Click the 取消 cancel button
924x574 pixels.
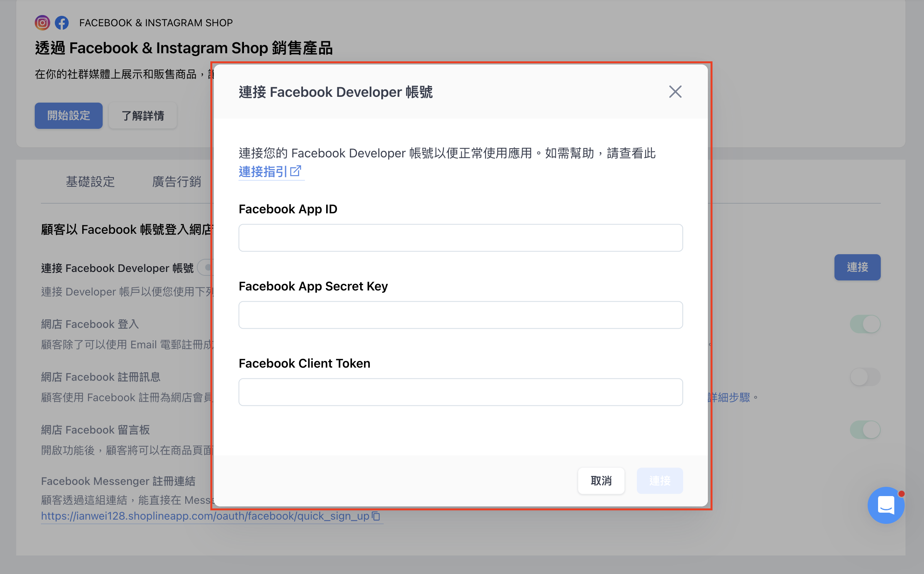(x=601, y=481)
